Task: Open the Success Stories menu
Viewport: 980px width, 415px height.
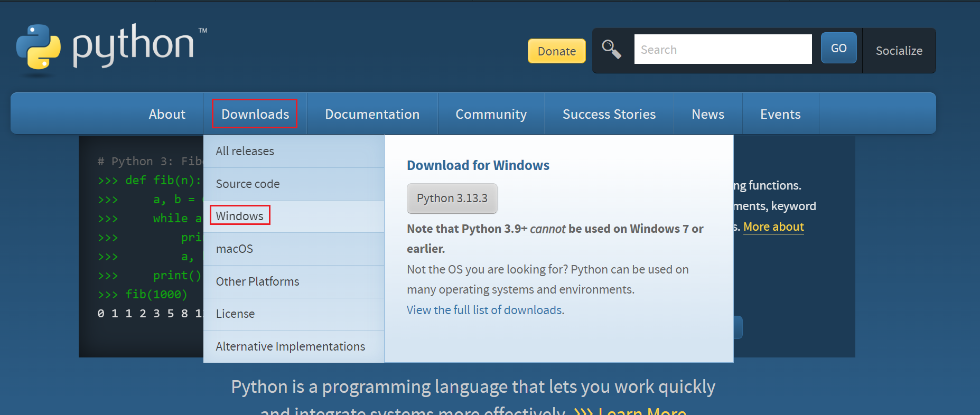Action: point(609,114)
